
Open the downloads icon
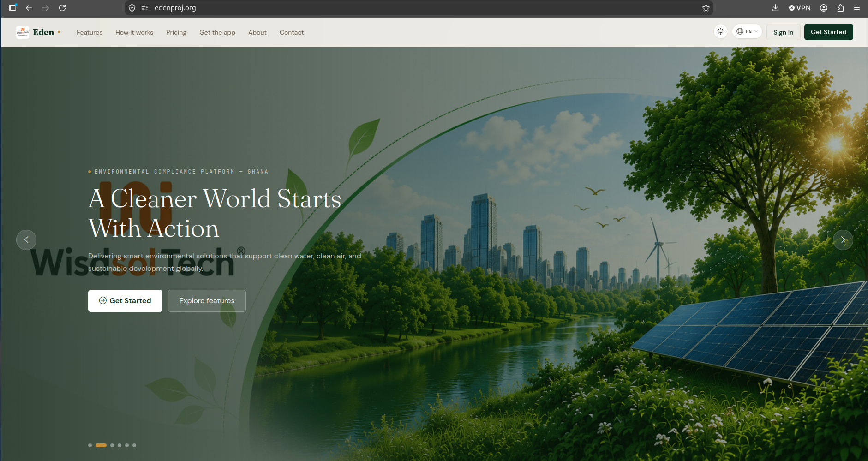[776, 8]
